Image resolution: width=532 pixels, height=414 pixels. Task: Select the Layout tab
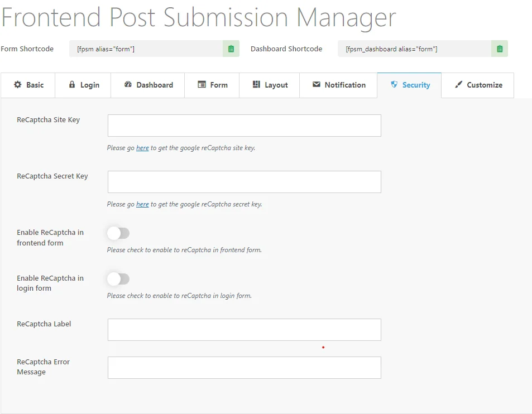270,85
